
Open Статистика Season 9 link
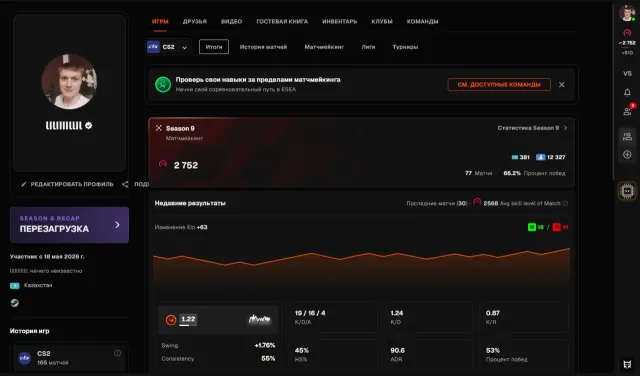[x=532, y=128]
